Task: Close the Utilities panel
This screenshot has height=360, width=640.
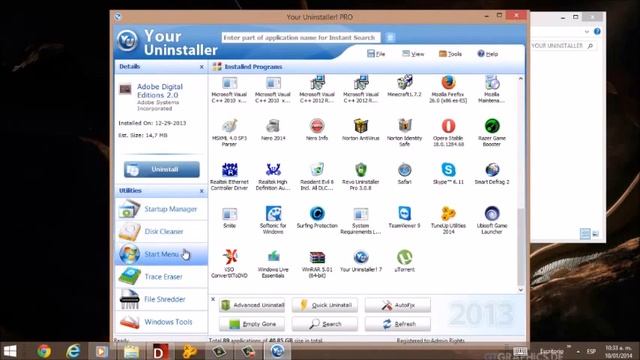Action: (202, 191)
